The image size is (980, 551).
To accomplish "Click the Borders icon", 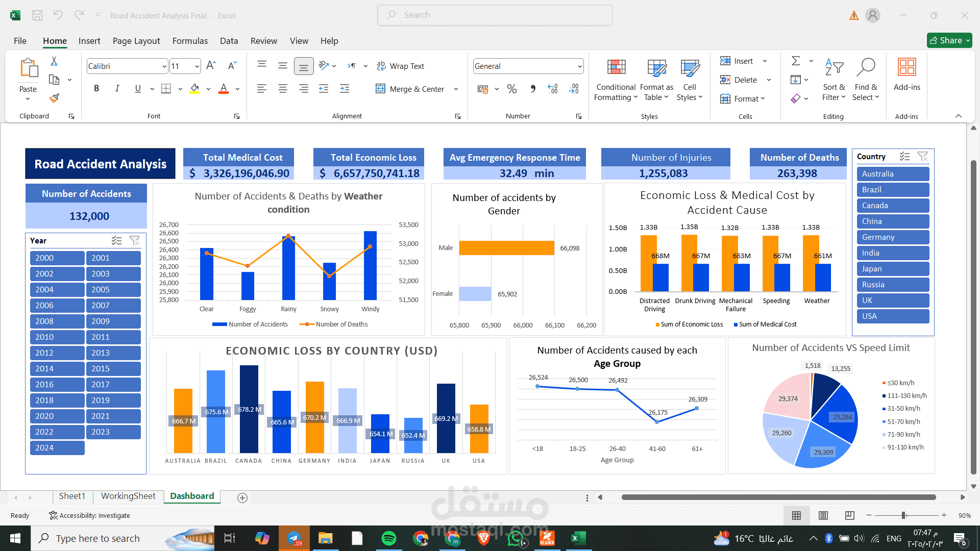I will tap(166, 89).
